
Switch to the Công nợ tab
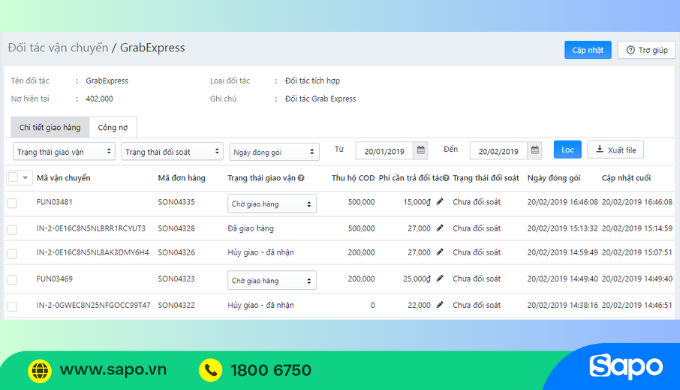pos(113,127)
